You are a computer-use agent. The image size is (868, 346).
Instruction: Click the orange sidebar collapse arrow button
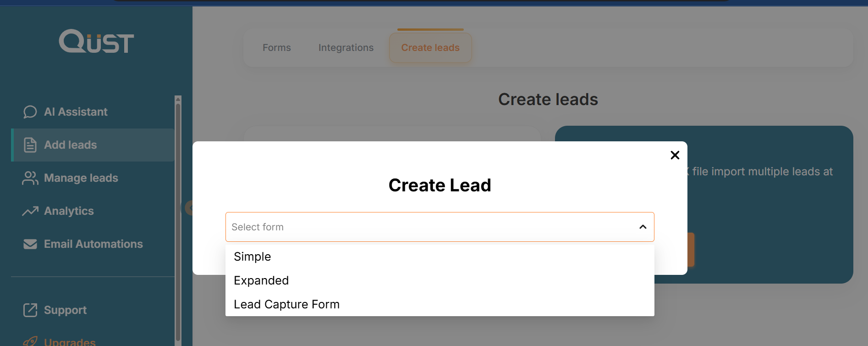[x=189, y=208]
